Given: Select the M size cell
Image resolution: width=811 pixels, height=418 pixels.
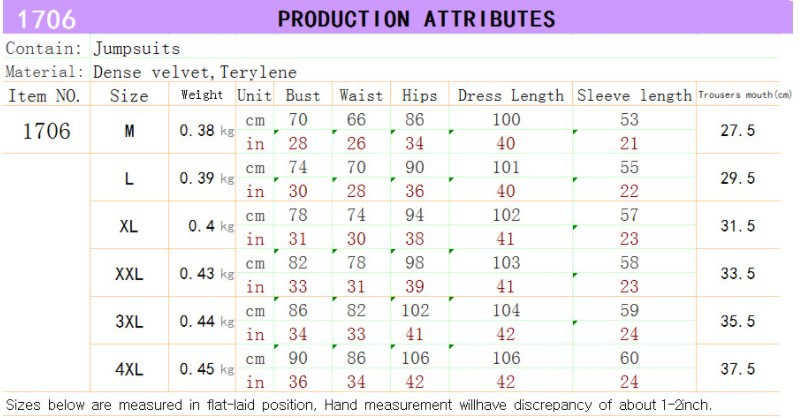Looking at the screenshot, I should coord(129,131).
